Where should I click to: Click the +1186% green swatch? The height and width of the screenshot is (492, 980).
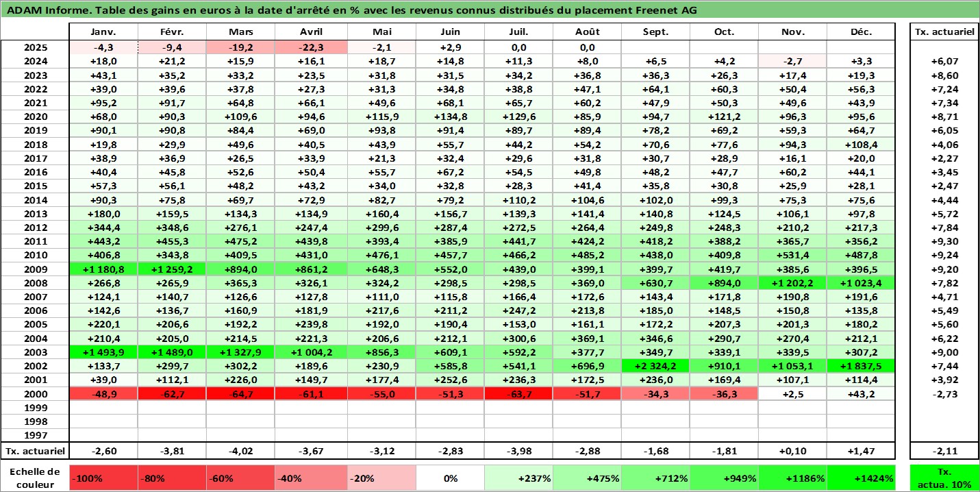tap(792, 478)
